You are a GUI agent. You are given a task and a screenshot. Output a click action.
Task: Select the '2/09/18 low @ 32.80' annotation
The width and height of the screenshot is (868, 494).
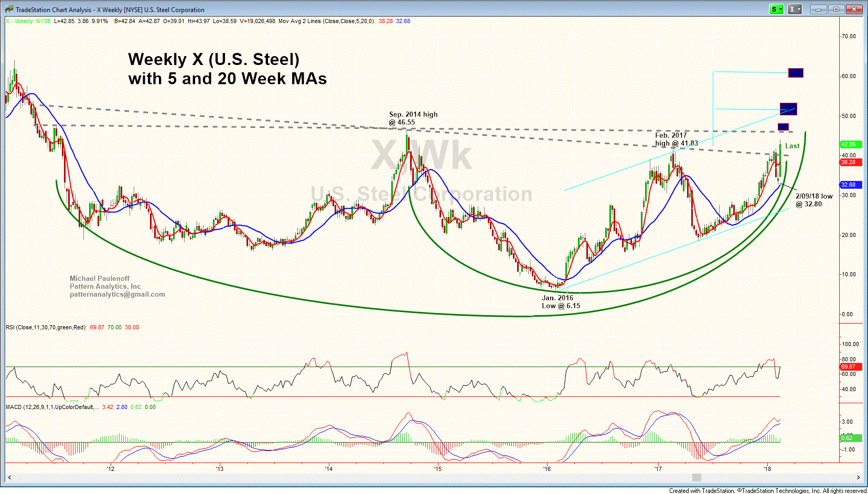pos(813,200)
